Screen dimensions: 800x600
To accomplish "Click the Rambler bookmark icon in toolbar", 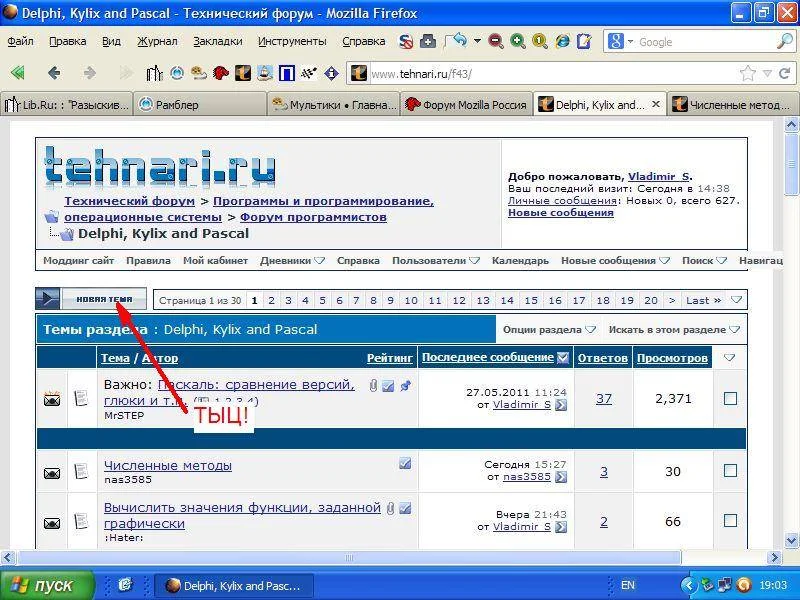I will (177, 74).
